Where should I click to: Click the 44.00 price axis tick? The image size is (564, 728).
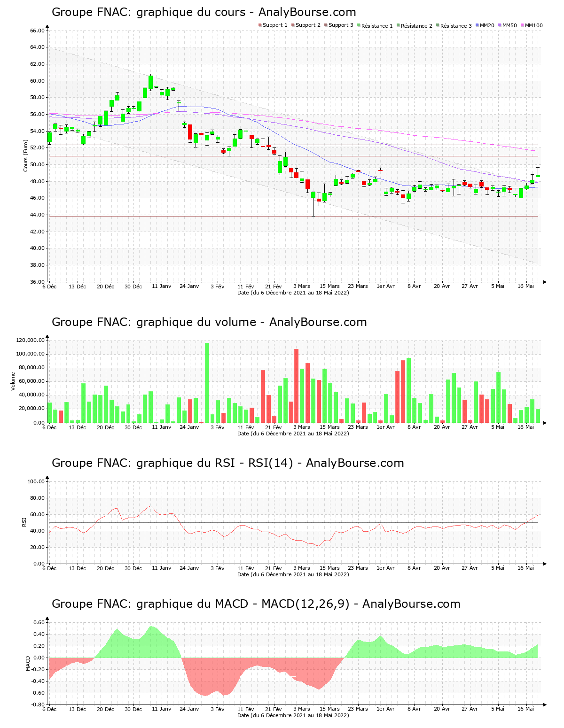pyautogui.click(x=38, y=215)
